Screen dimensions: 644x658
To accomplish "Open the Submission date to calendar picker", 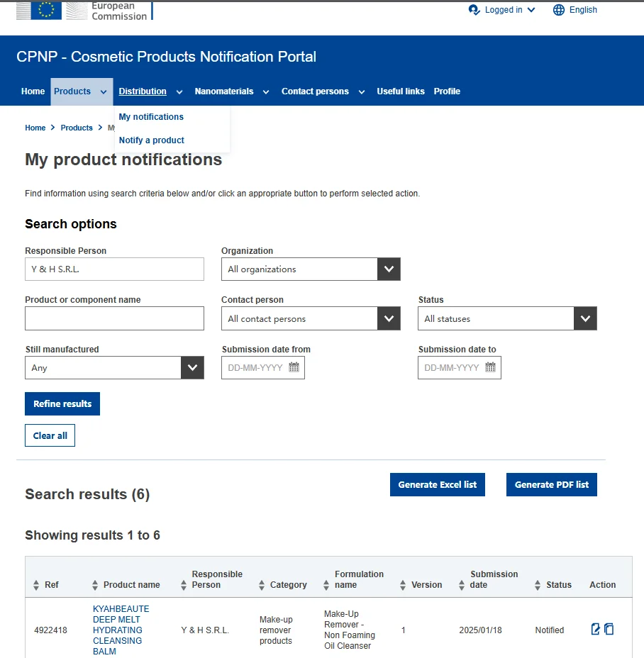I will [490, 368].
